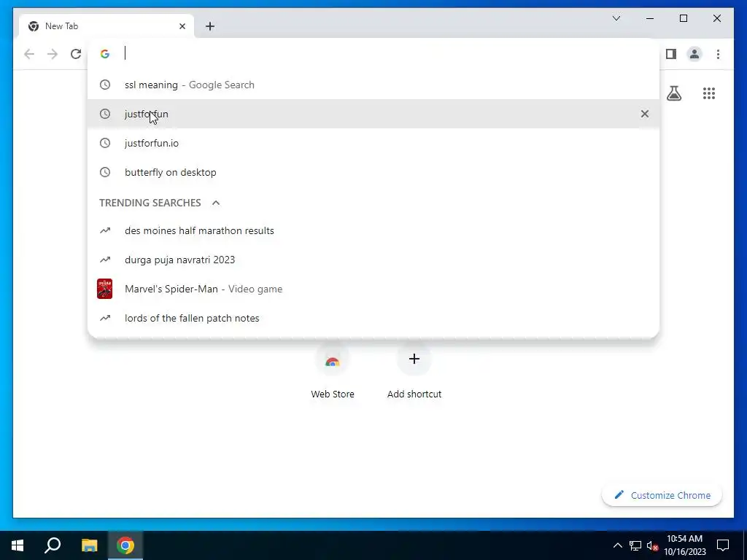Show hidden system tray icons
The height and width of the screenshot is (560, 747).
[x=617, y=545]
